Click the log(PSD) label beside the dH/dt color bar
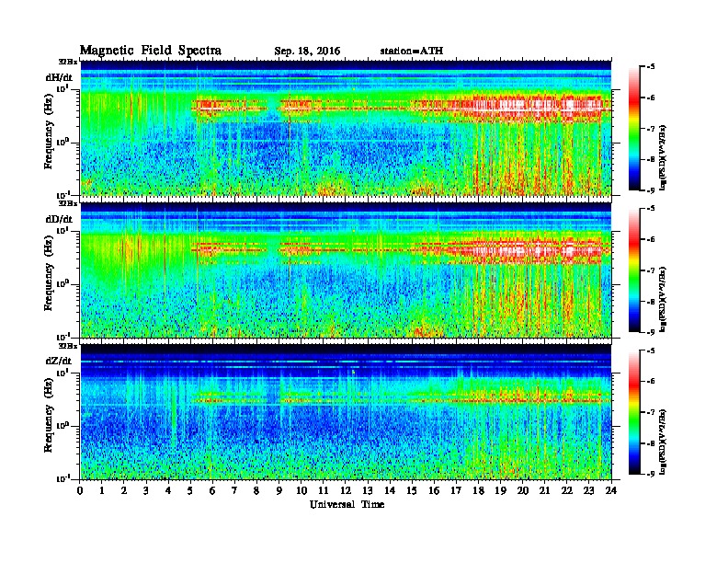The height and width of the screenshot is (563, 728). point(664,157)
